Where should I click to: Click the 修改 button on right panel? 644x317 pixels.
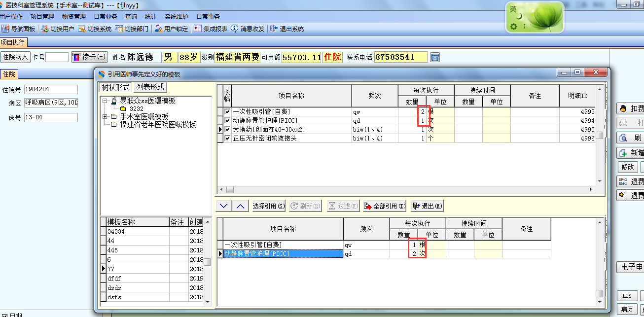click(x=628, y=167)
